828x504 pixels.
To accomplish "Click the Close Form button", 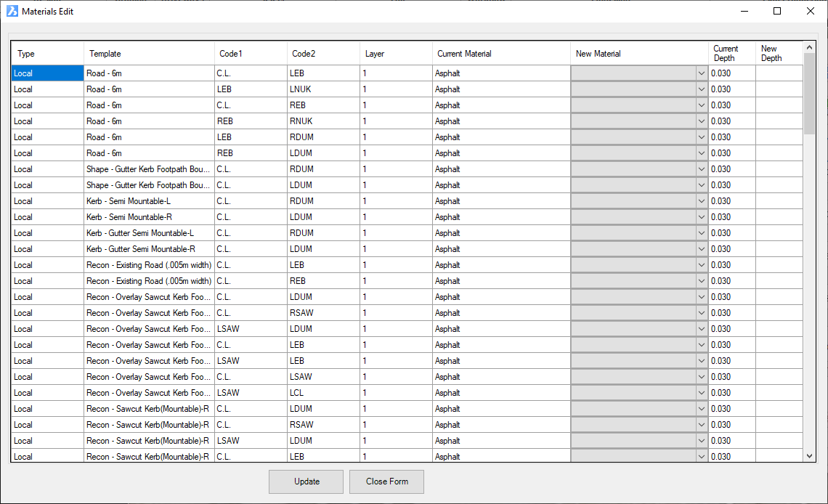I will click(x=386, y=481).
